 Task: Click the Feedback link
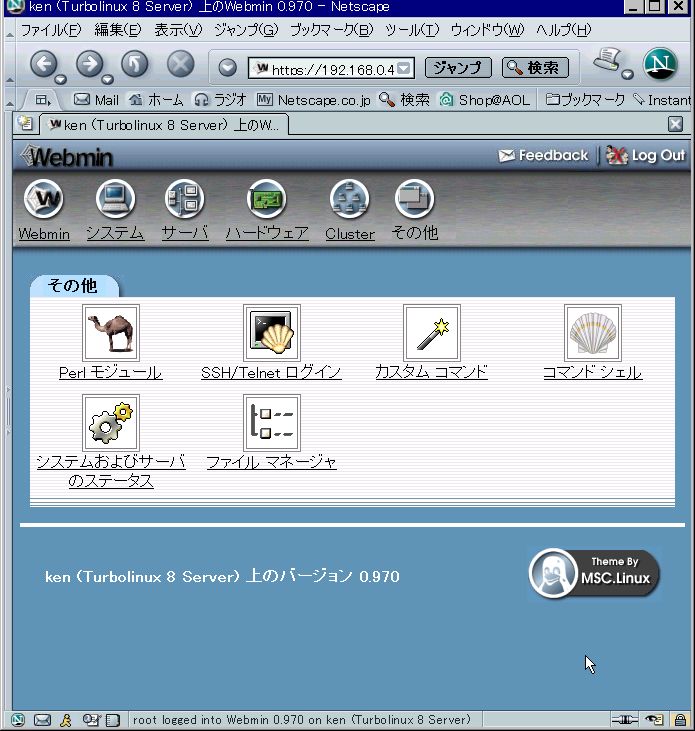click(543, 155)
